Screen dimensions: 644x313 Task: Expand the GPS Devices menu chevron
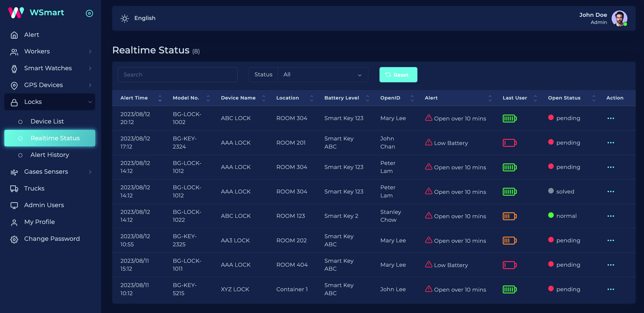tap(90, 85)
